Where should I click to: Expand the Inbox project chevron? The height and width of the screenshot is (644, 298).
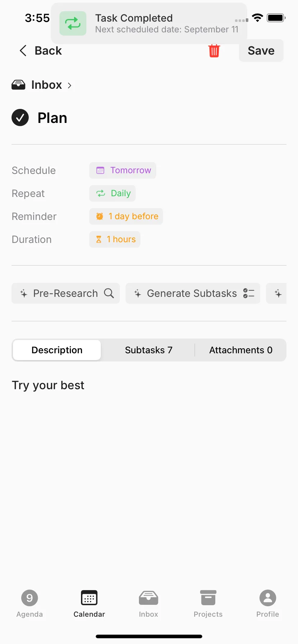pyautogui.click(x=69, y=85)
